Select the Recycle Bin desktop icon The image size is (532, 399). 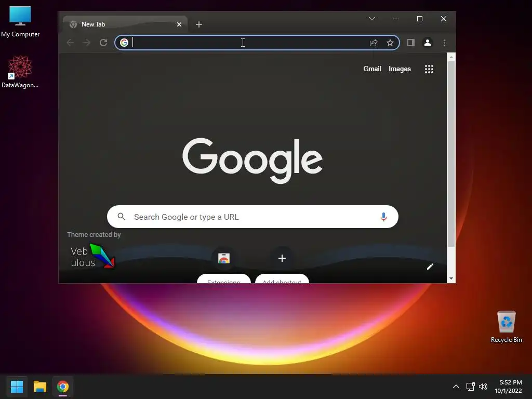tap(506, 327)
